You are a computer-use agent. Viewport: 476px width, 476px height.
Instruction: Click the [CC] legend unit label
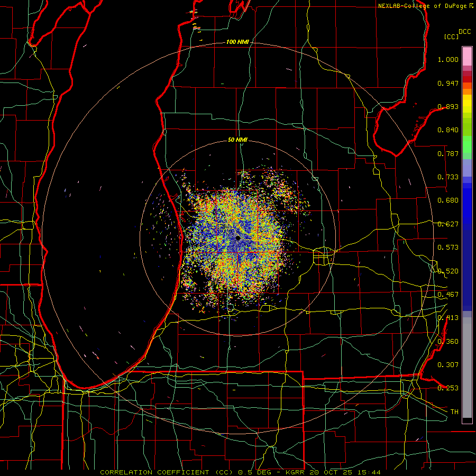pos(452,36)
